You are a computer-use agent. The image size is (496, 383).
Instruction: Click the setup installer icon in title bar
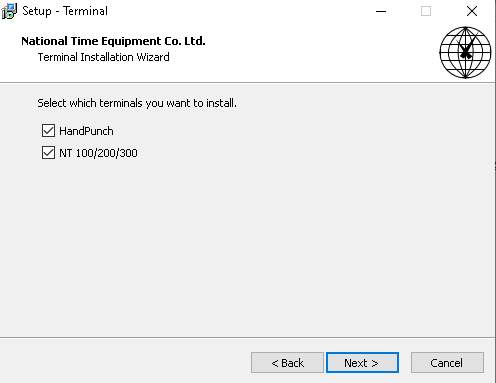[x=9, y=11]
